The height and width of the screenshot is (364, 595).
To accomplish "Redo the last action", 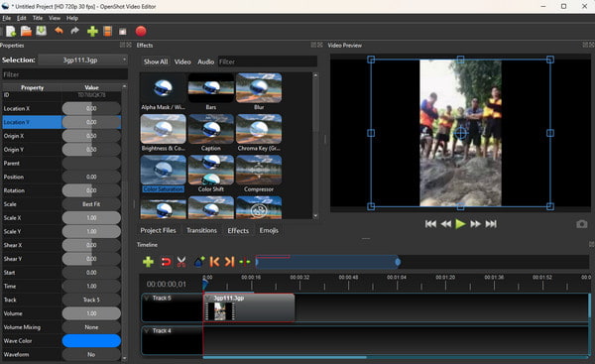I will pyautogui.click(x=74, y=31).
